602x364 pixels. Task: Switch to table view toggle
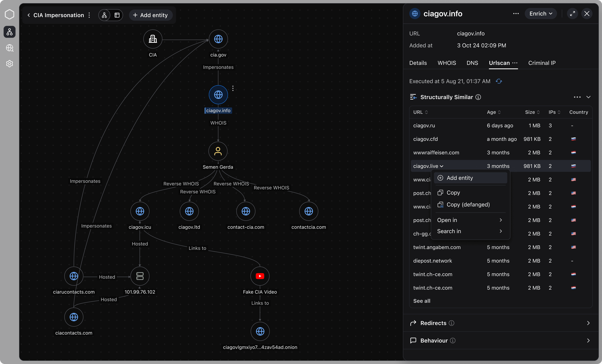pyautogui.click(x=117, y=15)
